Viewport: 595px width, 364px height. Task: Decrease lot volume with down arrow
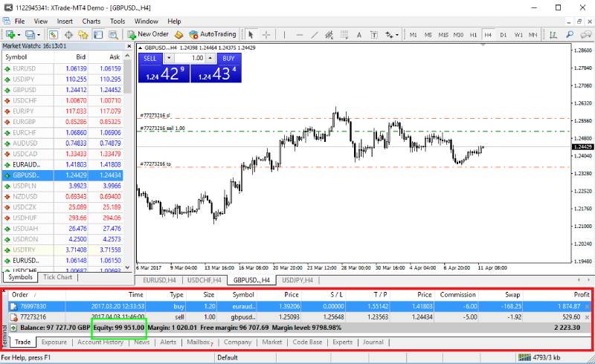169,57
